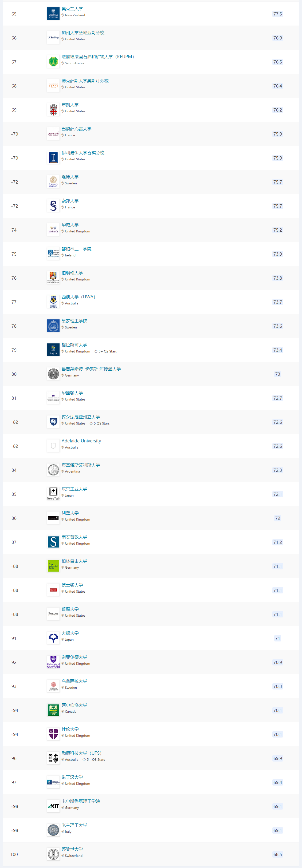Screen dimensions: 302x868
Task: Click the Warwick logo
Action: (x=53, y=230)
